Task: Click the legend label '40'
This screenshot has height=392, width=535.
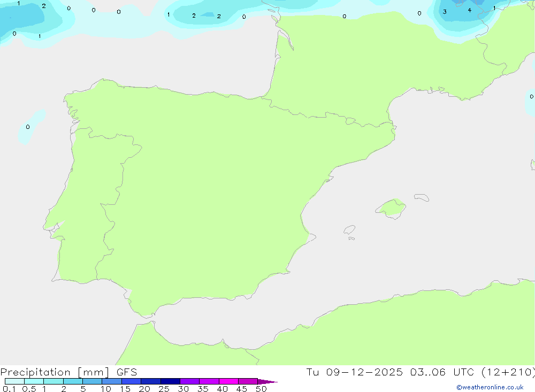Action: coord(222,389)
